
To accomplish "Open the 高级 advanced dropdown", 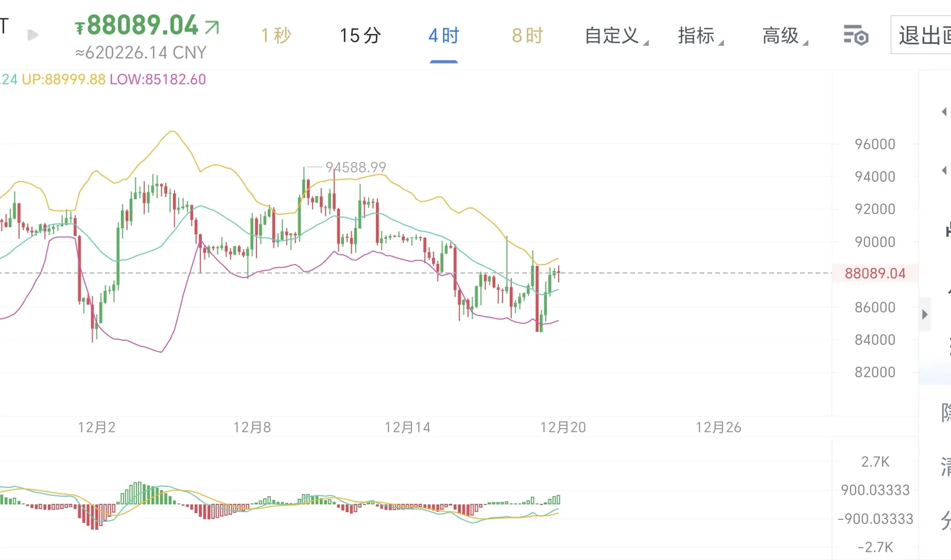I will tap(785, 36).
